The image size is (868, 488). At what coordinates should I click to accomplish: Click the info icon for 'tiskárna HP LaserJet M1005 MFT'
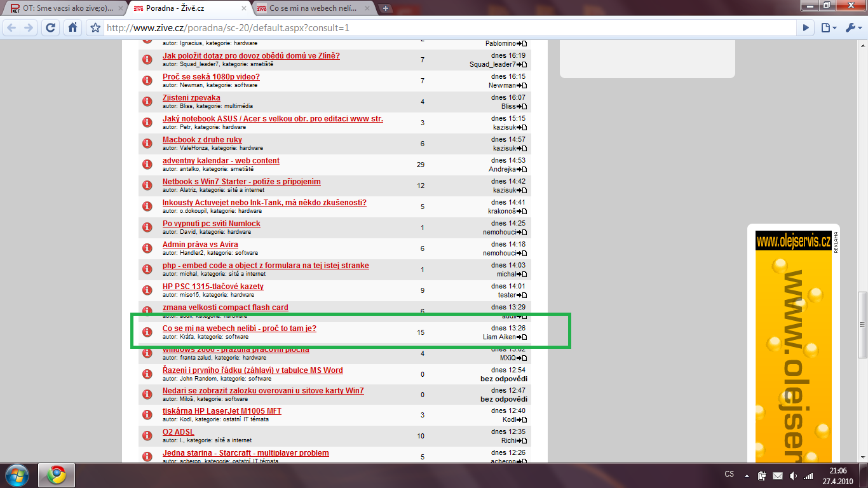pyautogui.click(x=147, y=415)
